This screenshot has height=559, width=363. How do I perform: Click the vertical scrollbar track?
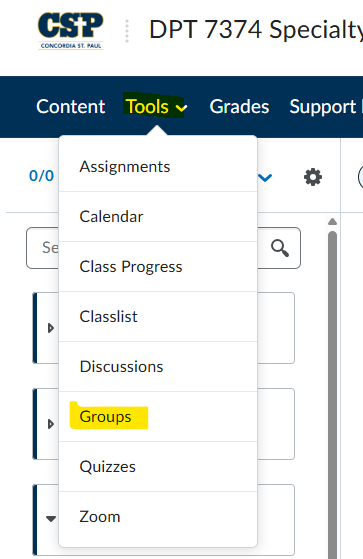coord(332,392)
